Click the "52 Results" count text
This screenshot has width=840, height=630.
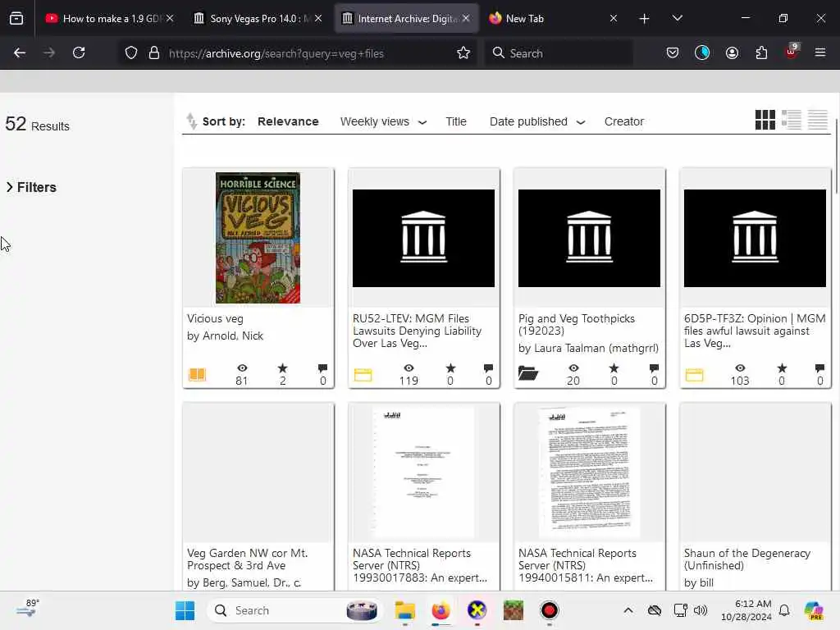pos(37,125)
